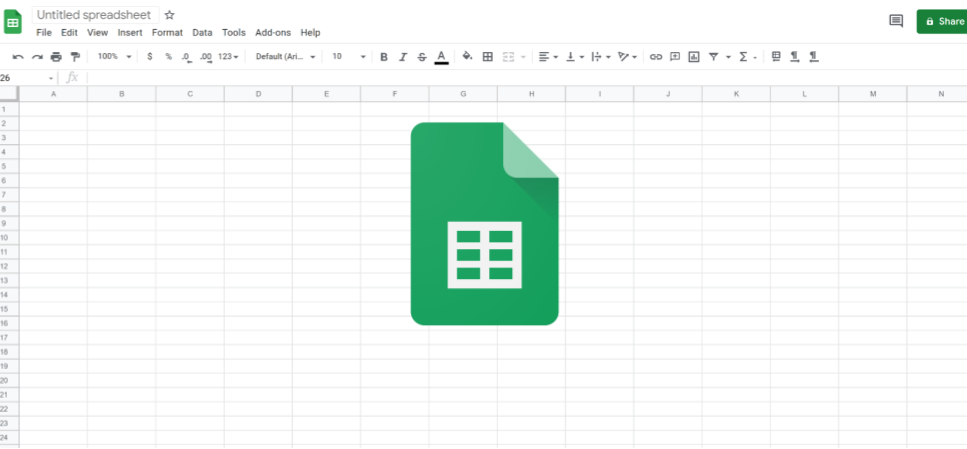Click the formula bar input

point(527,78)
